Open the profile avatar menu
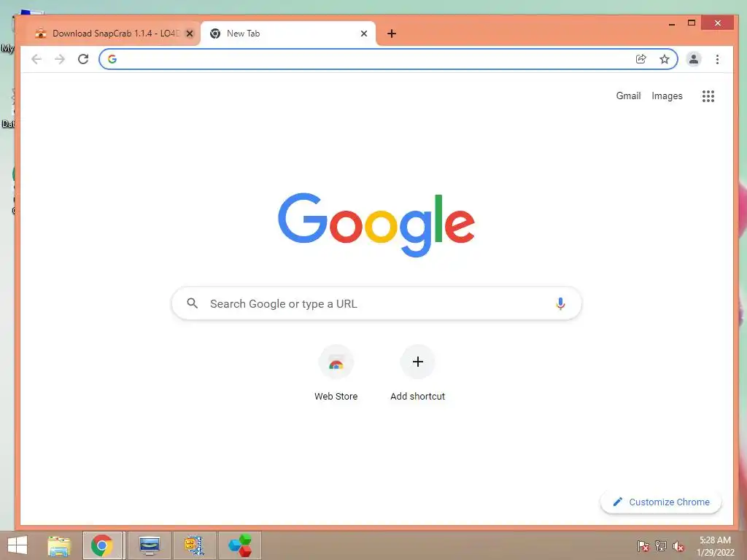Screen dimensions: 747x560 [x=694, y=59]
